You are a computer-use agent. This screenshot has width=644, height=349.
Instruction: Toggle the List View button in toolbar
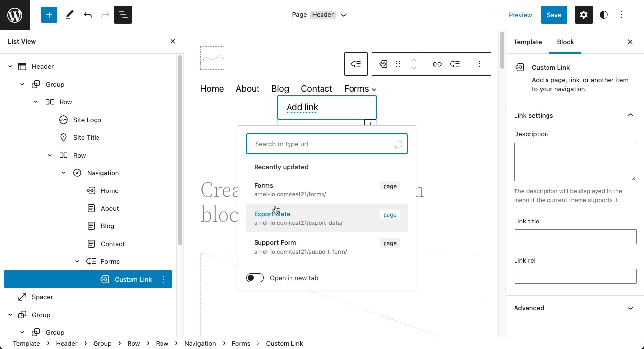(123, 15)
